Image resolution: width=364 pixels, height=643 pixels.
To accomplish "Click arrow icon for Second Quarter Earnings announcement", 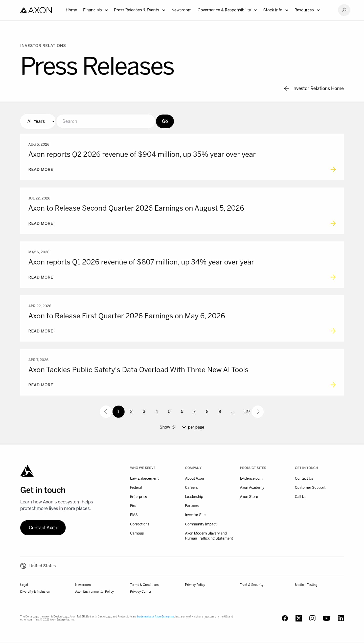I will coord(333,223).
